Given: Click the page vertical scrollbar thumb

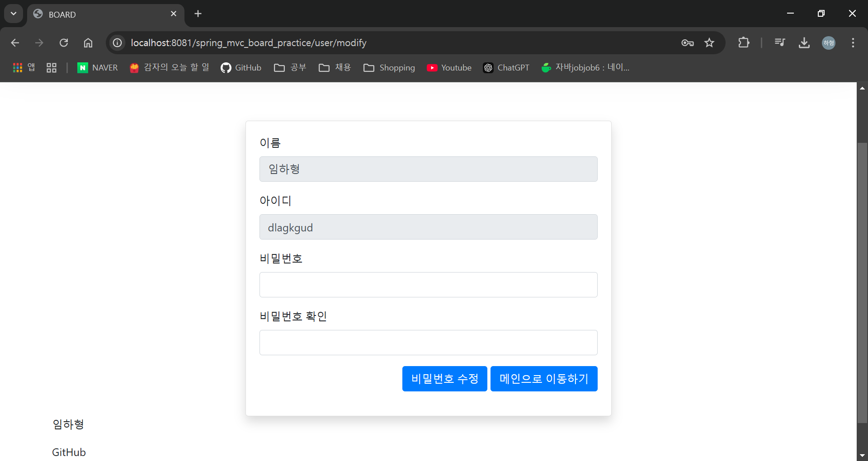Looking at the screenshot, I should pyautogui.click(x=862, y=283).
